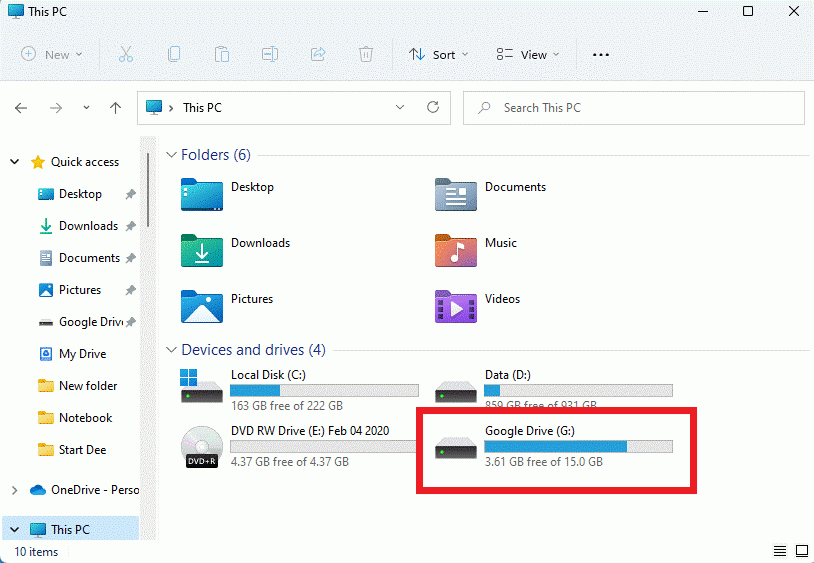
Task: Click the Google Drive (G:) capacity bar
Action: 578,446
